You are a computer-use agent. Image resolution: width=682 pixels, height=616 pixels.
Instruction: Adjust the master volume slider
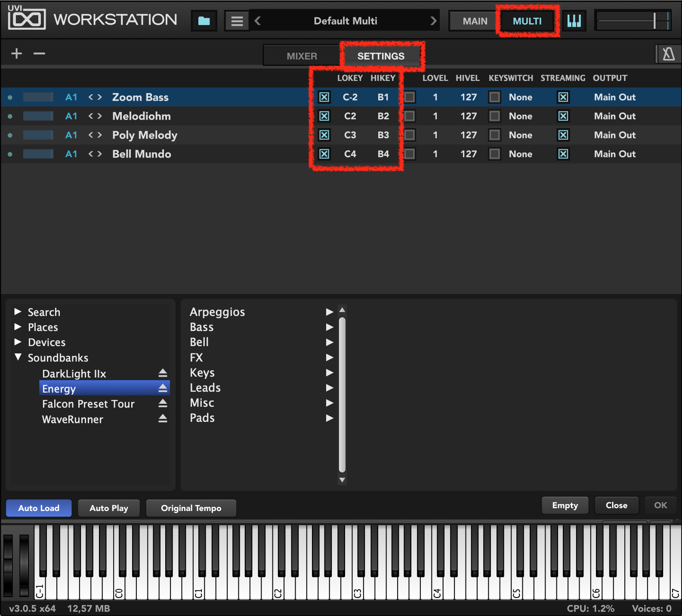click(633, 21)
